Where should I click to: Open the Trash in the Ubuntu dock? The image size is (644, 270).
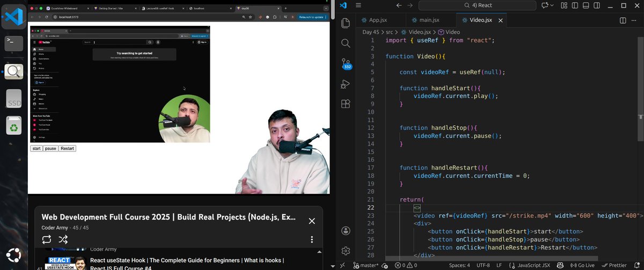13,126
